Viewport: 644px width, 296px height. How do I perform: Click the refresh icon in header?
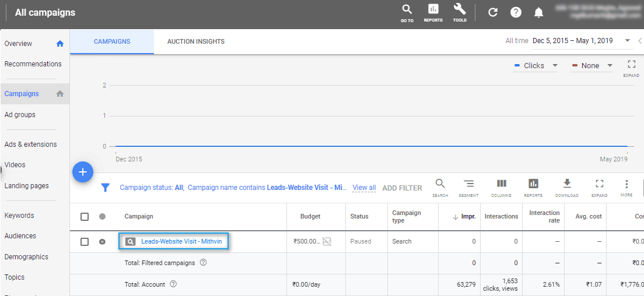click(x=493, y=12)
